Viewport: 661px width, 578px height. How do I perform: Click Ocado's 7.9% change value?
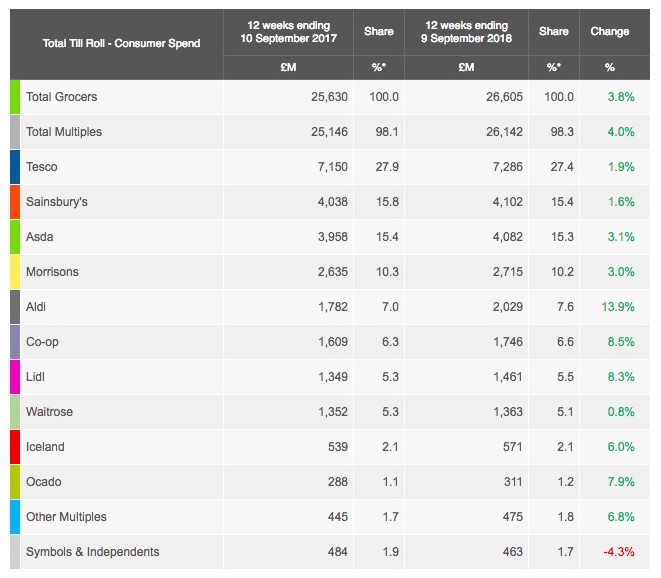pyautogui.click(x=621, y=482)
